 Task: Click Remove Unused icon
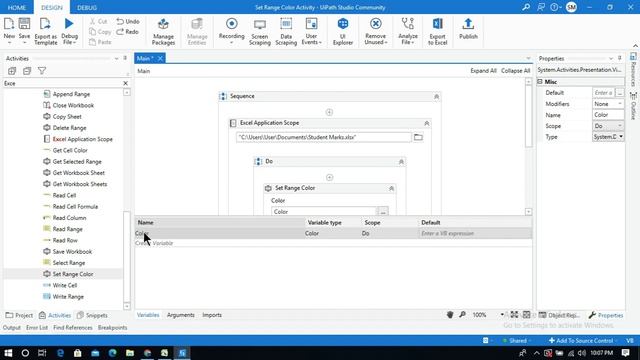[375, 24]
